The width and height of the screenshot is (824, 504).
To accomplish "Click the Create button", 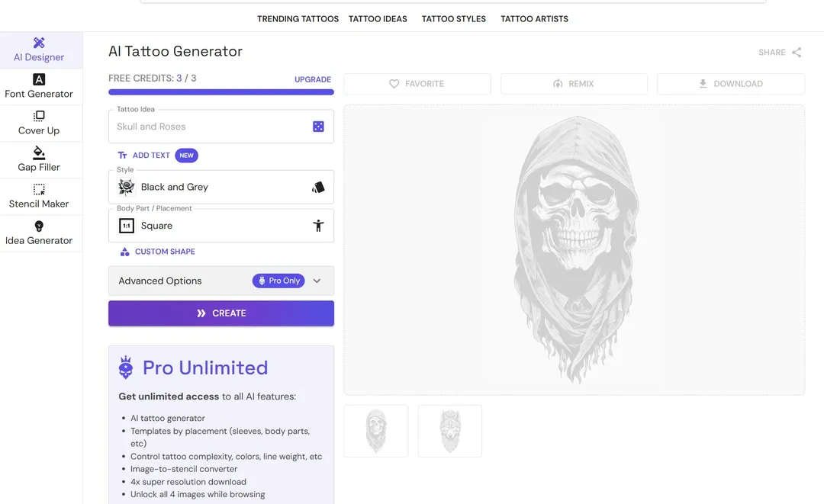I will [x=221, y=313].
